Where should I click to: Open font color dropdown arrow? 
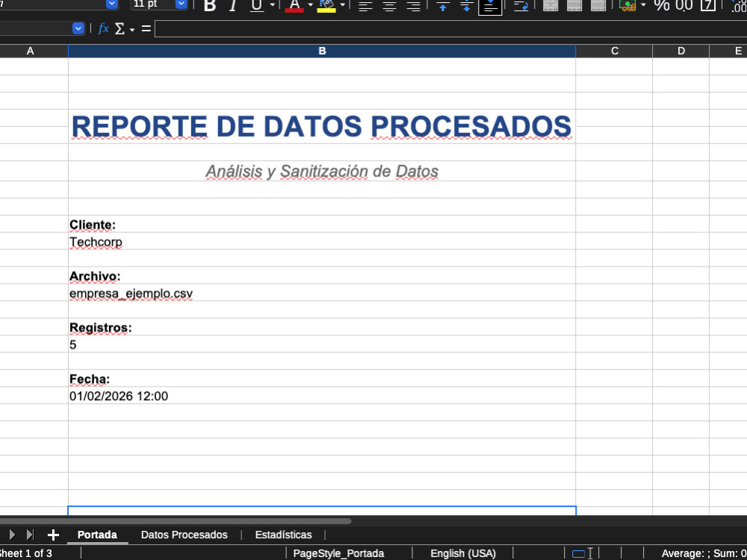click(x=310, y=5)
